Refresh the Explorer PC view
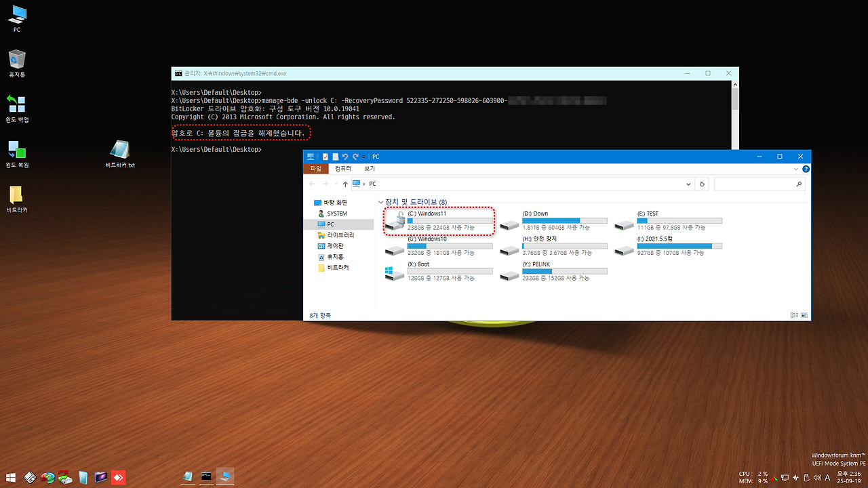The image size is (868, 488). pos(702,184)
